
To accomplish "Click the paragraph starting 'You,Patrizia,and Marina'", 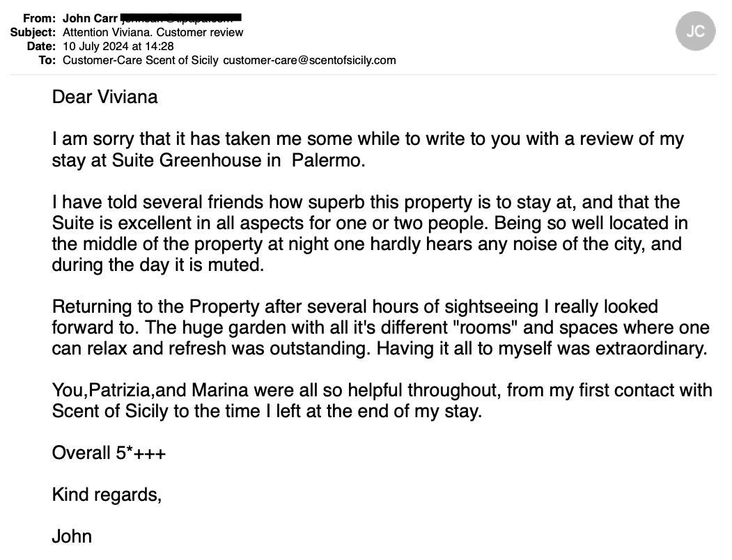I will 382,400.
